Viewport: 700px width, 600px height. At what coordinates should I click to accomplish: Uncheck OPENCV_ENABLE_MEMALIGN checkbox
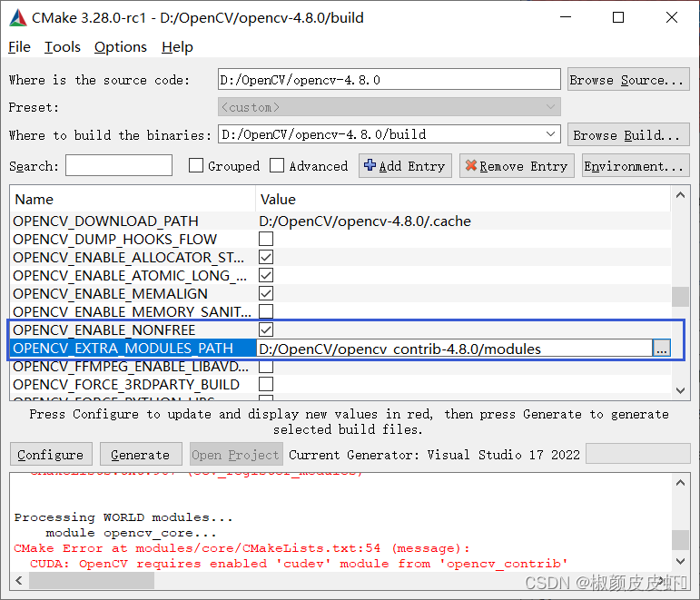point(266,293)
